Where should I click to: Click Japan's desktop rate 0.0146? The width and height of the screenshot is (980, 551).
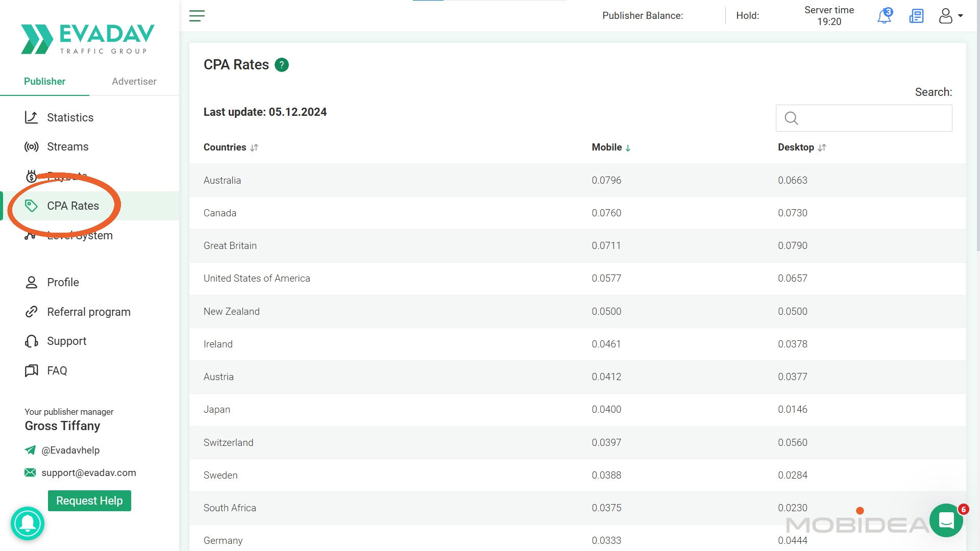[x=793, y=410]
